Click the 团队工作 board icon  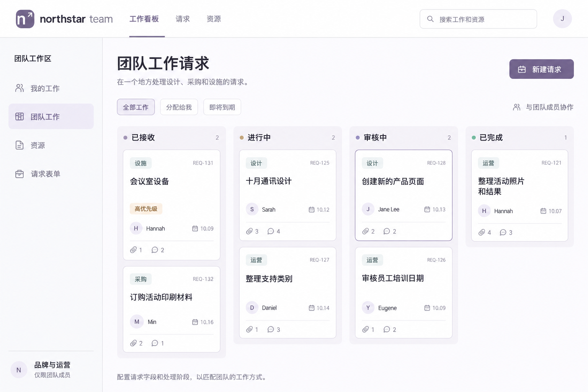[20, 116]
